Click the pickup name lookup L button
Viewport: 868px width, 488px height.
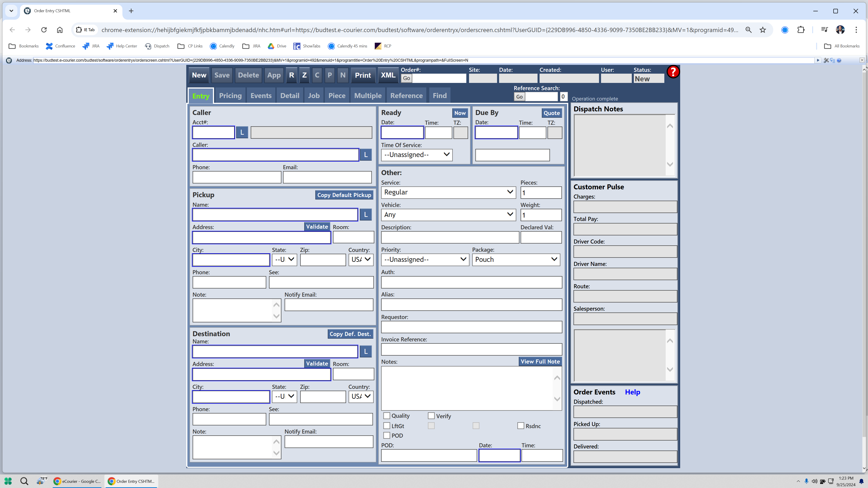366,215
